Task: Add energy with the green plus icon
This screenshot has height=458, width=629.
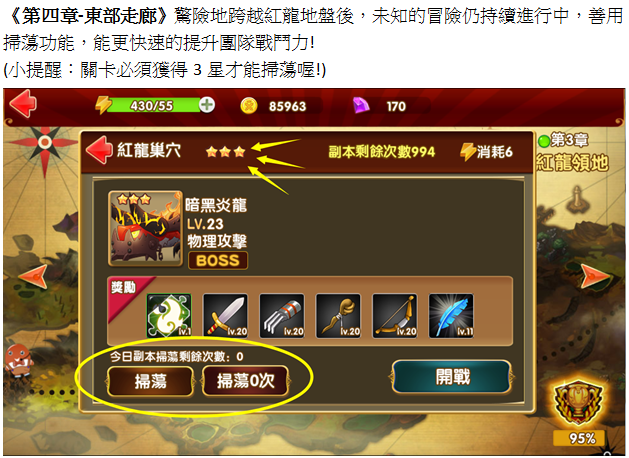Action: pos(207,105)
